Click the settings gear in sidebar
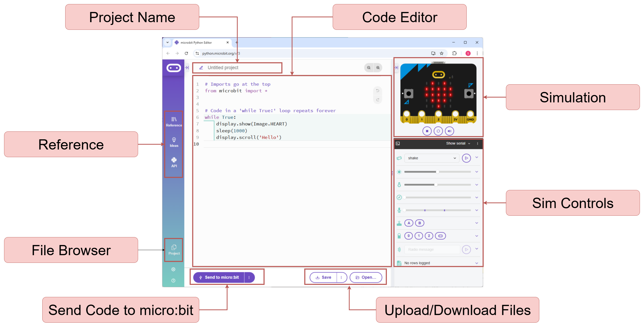 [173, 269]
